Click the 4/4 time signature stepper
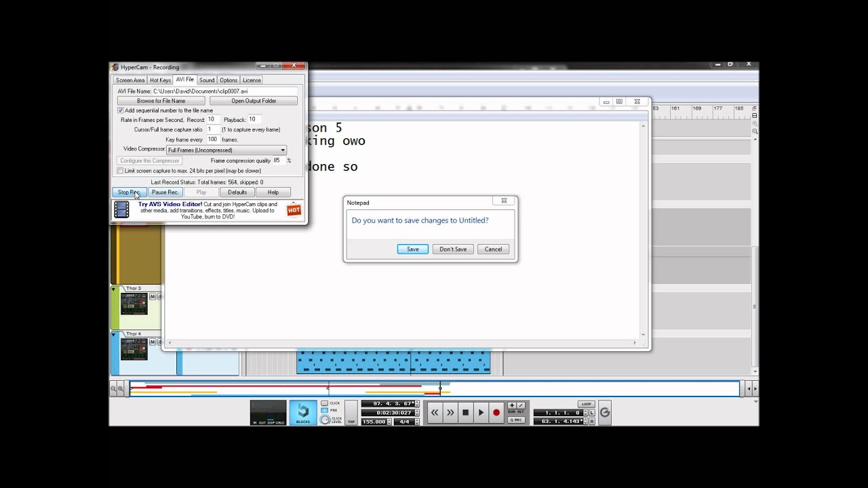 416,422
